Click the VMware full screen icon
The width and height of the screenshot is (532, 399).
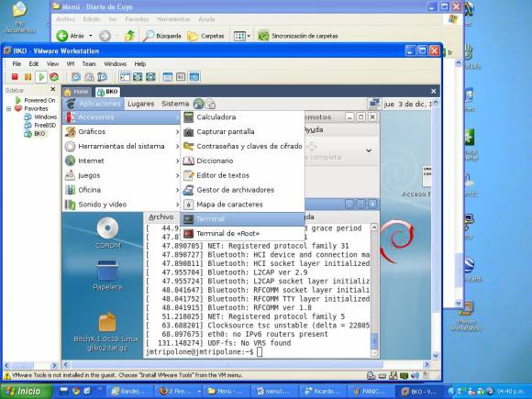(138, 77)
